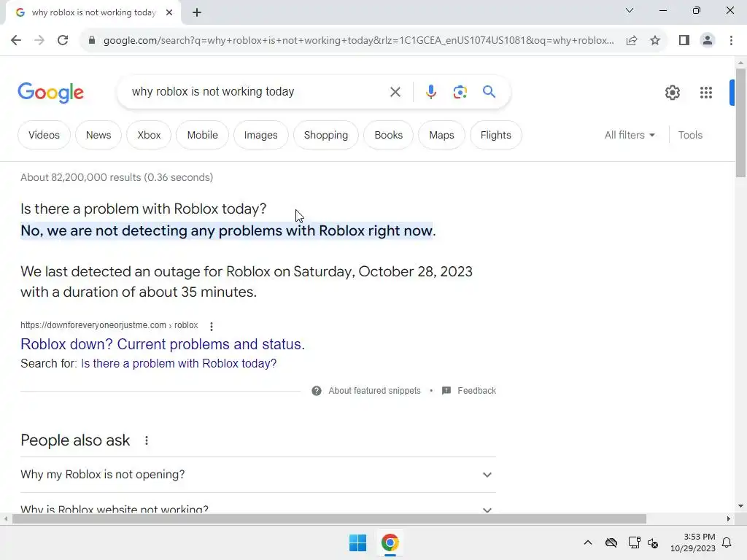Open more options dots beside downforeveryoneorjustme URL
747x560 pixels.
(x=211, y=326)
